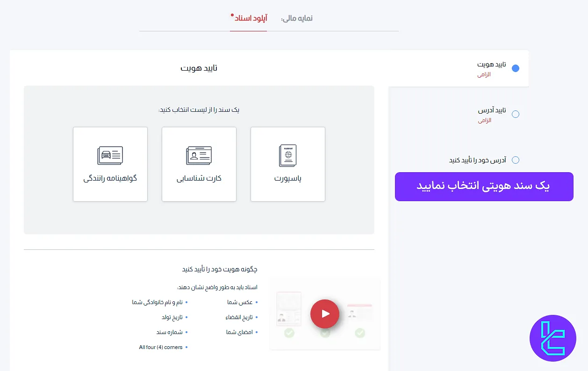The height and width of the screenshot is (371, 588).
Task: Select the filled blue circle next to تایید هویت
Action: click(x=516, y=68)
